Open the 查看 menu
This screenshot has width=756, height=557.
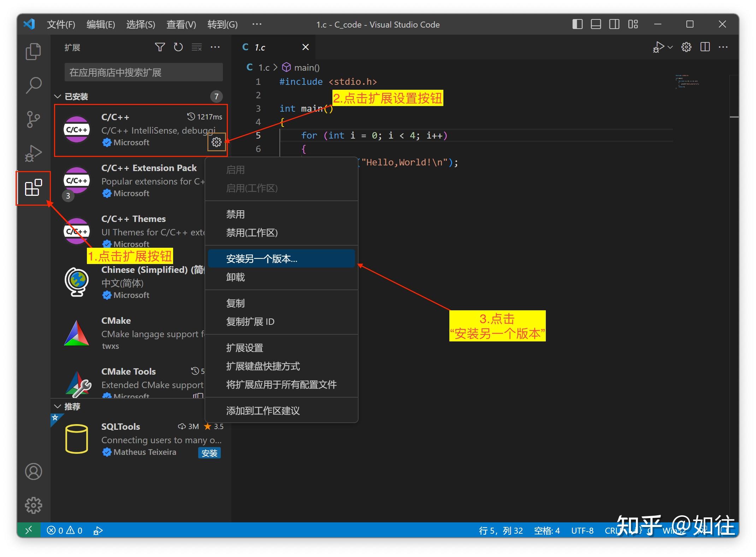[181, 24]
